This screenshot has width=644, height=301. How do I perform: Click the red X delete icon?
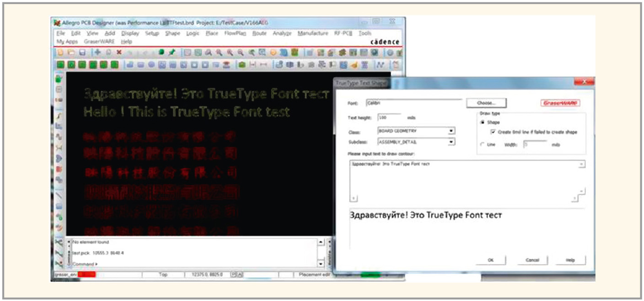pyautogui.click(x=119, y=53)
